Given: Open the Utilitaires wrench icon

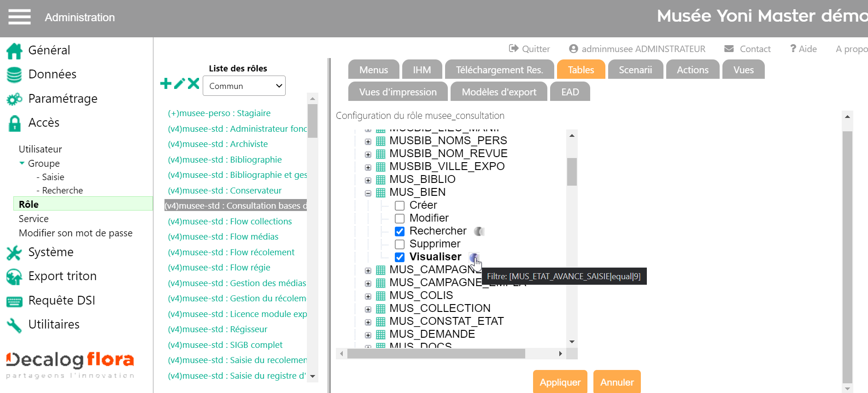Looking at the screenshot, I should [x=14, y=325].
